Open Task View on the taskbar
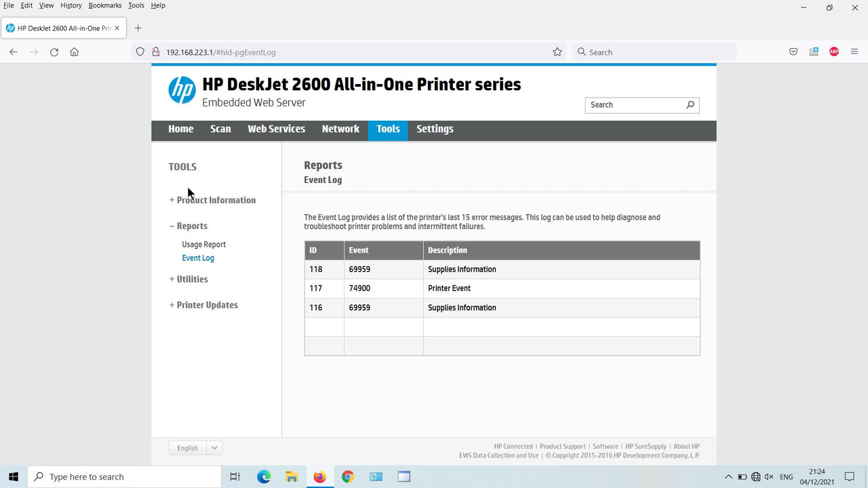The width and height of the screenshot is (868, 488). [x=235, y=476]
